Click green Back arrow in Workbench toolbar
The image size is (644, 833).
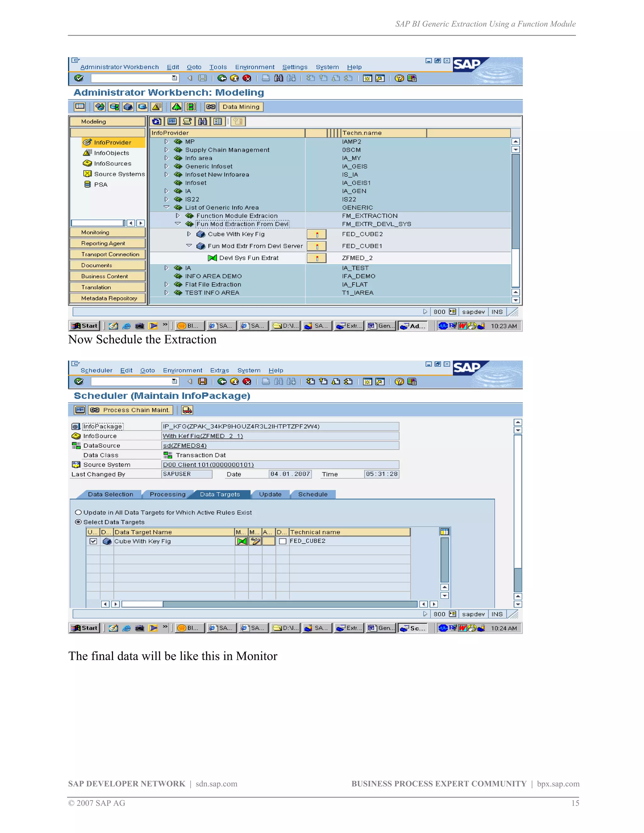click(x=222, y=78)
